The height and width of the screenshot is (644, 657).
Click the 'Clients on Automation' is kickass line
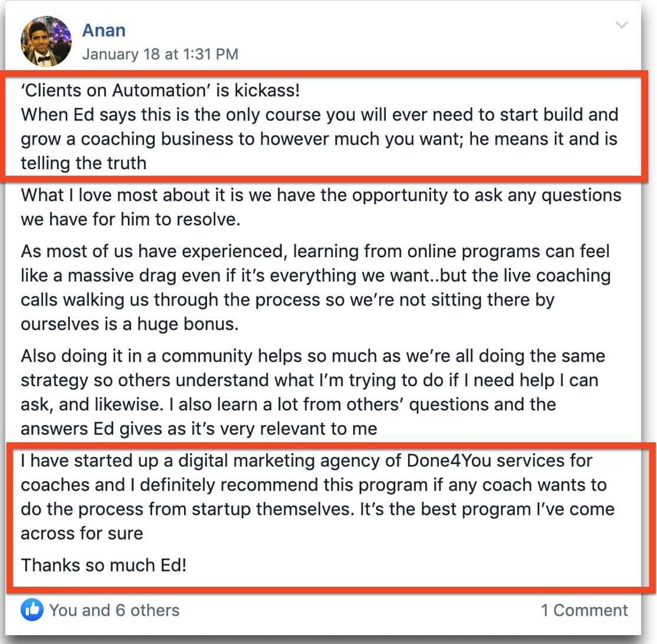(160, 90)
